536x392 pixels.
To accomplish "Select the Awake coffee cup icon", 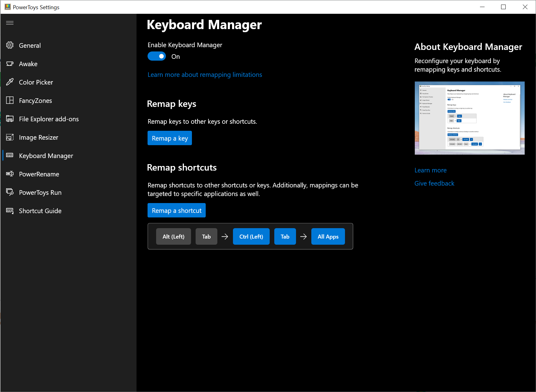I will [x=10, y=64].
